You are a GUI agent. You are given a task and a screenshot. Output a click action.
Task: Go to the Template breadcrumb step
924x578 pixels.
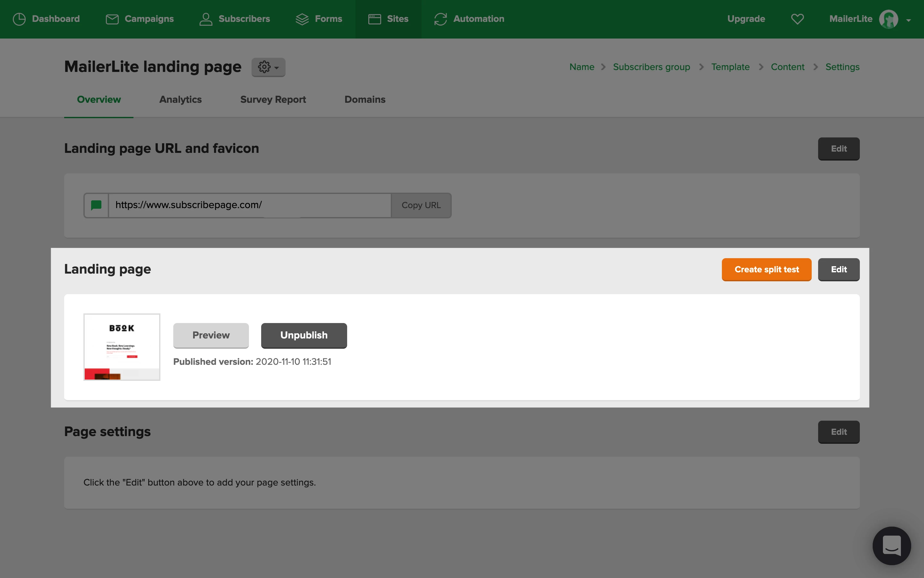click(730, 67)
